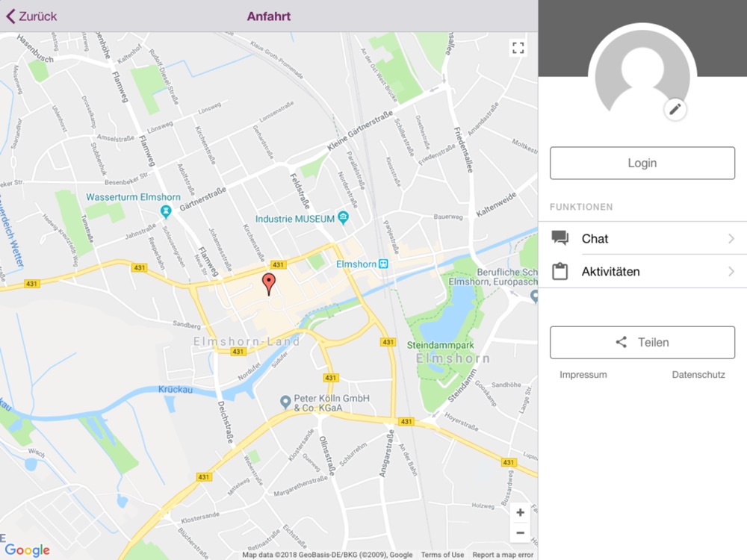The width and height of the screenshot is (747, 560).
Task: Click the Aktivitäten clipboard icon
Action: pos(560,271)
